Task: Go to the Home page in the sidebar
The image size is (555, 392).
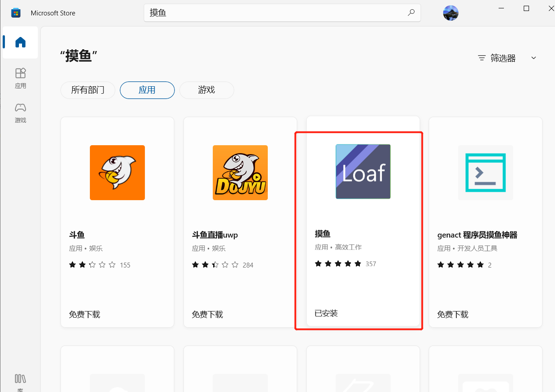Action: [20, 42]
